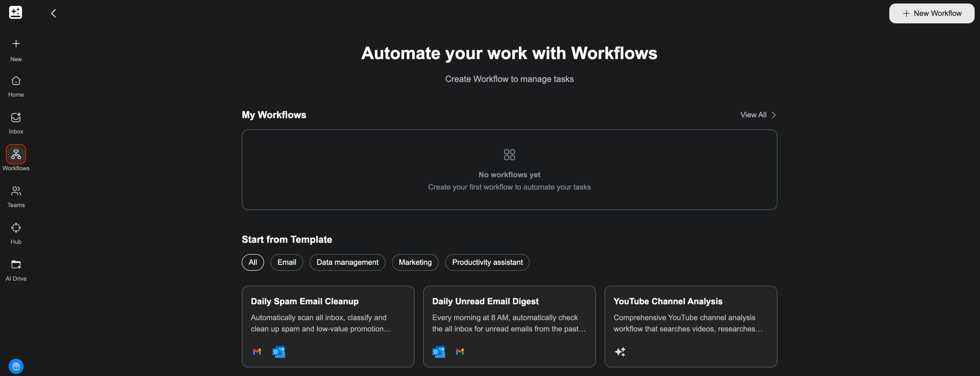Filter templates by Email
980x376 pixels.
pyautogui.click(x=286, y=263)
